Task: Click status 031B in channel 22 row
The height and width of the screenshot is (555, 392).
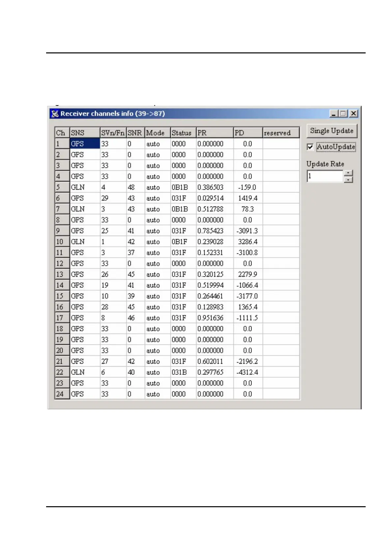Action: 183,372
